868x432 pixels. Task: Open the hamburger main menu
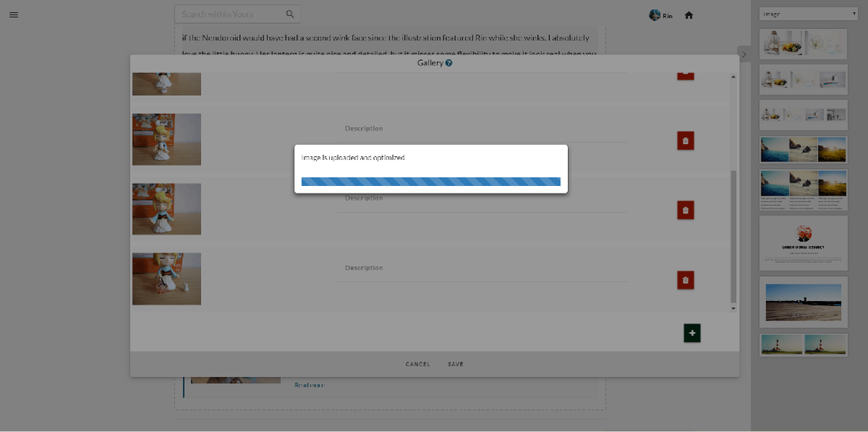tap(14, 15)
